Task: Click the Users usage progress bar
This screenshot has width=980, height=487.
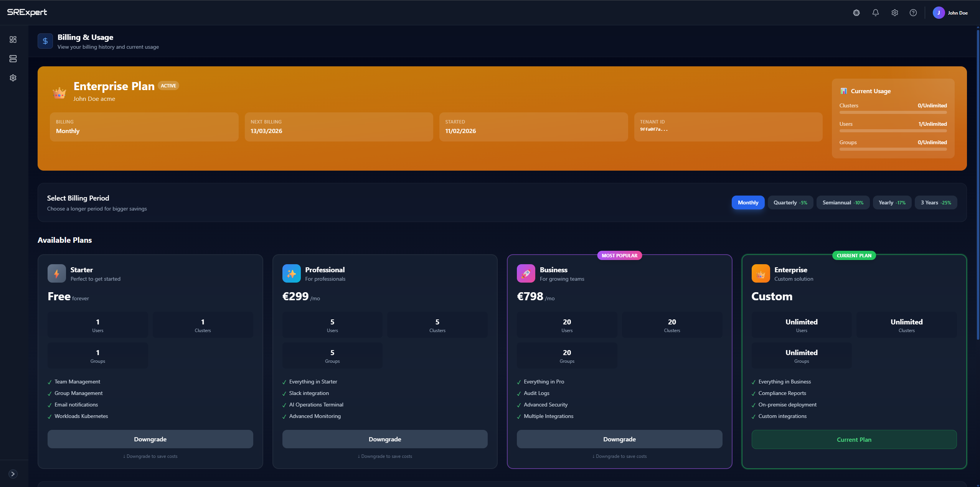Action: [x=893, y=131]
